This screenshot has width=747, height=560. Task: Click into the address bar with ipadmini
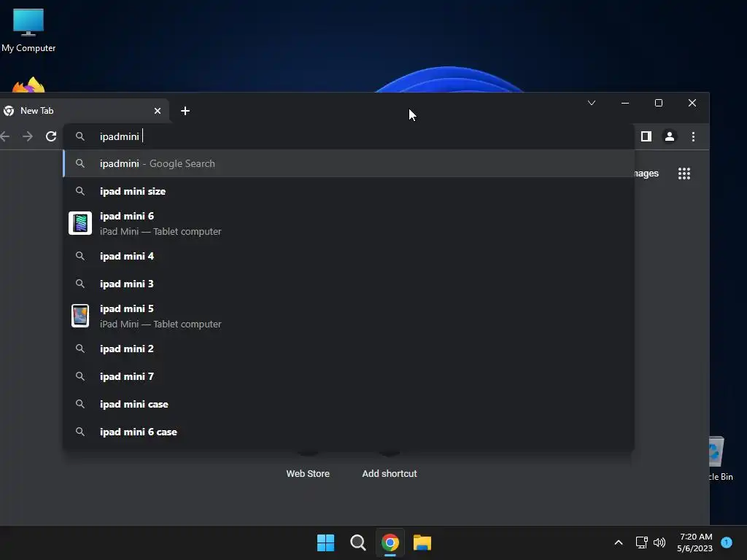[x=348, y=136]
